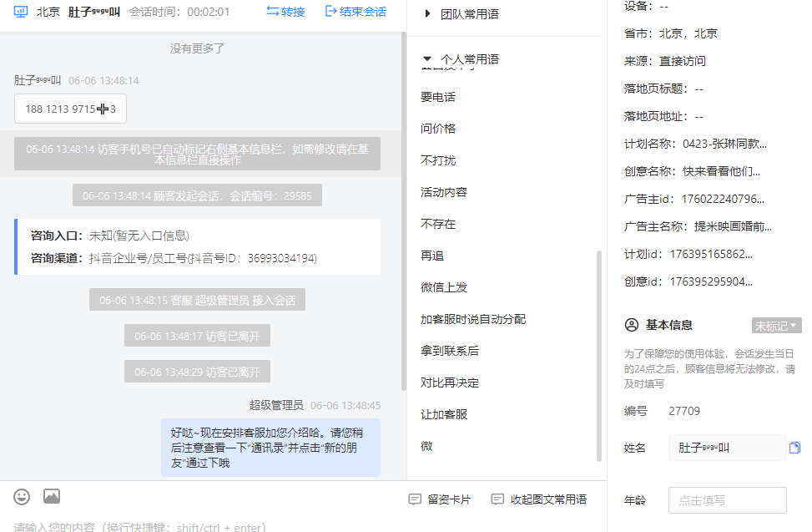Select the 活动内容 quick phrase

point(444,192)
